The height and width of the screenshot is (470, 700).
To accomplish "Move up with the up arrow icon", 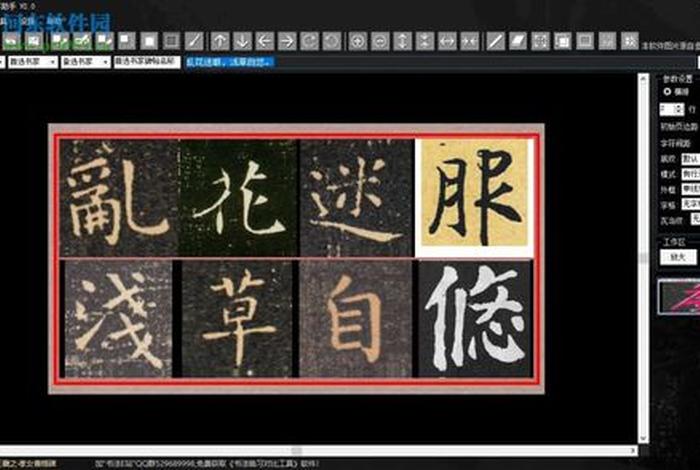I will tap(220, 42).
